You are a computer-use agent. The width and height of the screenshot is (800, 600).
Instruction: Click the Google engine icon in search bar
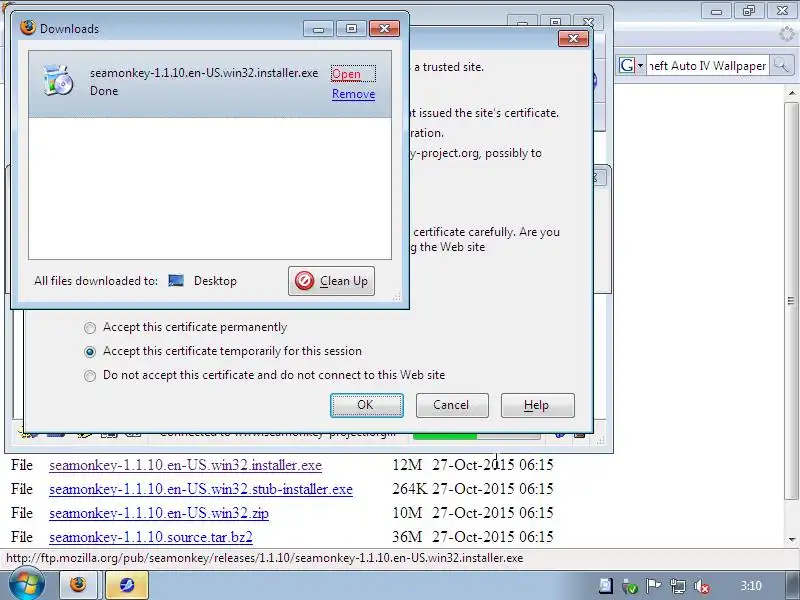point(627,65)
